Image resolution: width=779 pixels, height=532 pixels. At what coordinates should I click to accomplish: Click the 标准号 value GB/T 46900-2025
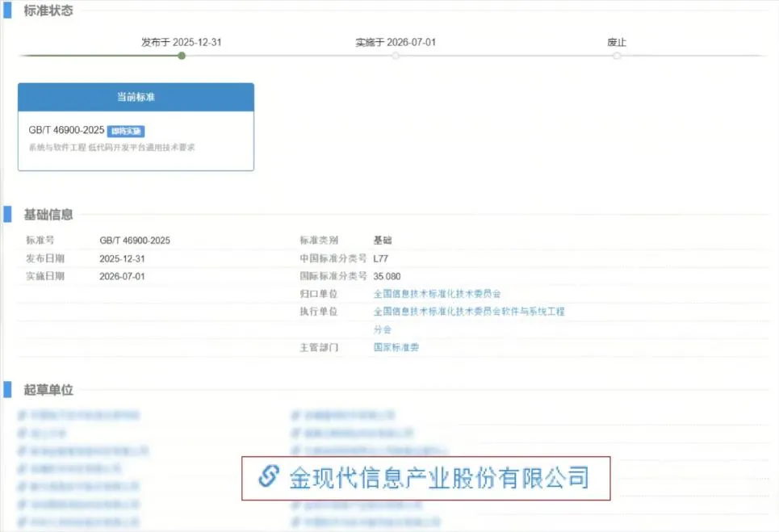coord(135,241)
